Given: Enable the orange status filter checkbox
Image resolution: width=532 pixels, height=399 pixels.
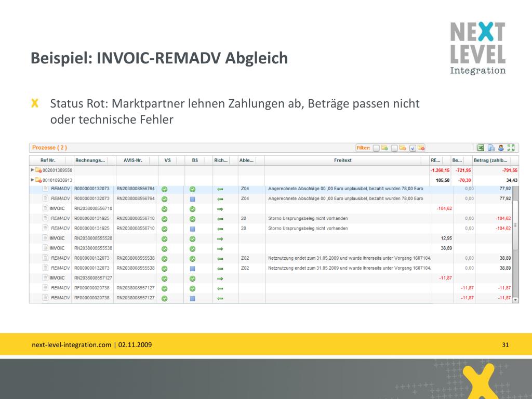Looking at the screenshot, I should click(394, 148).
